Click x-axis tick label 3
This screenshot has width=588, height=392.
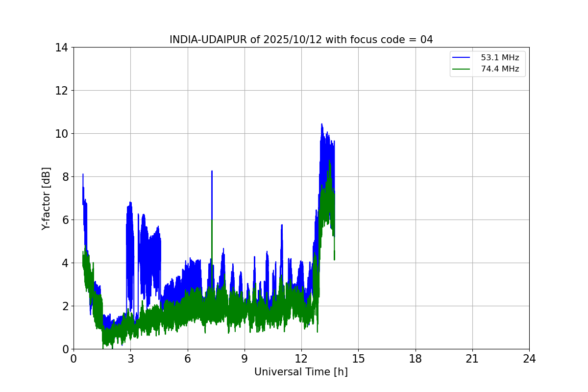130,359
